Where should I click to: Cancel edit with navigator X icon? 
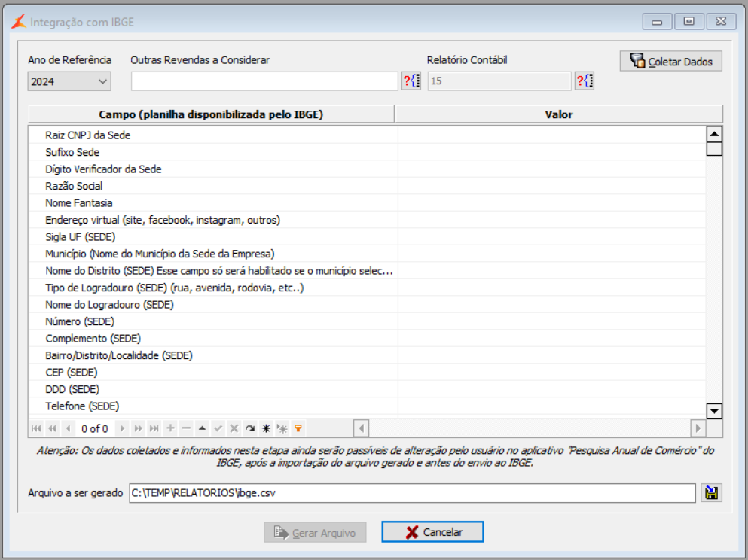234,428
